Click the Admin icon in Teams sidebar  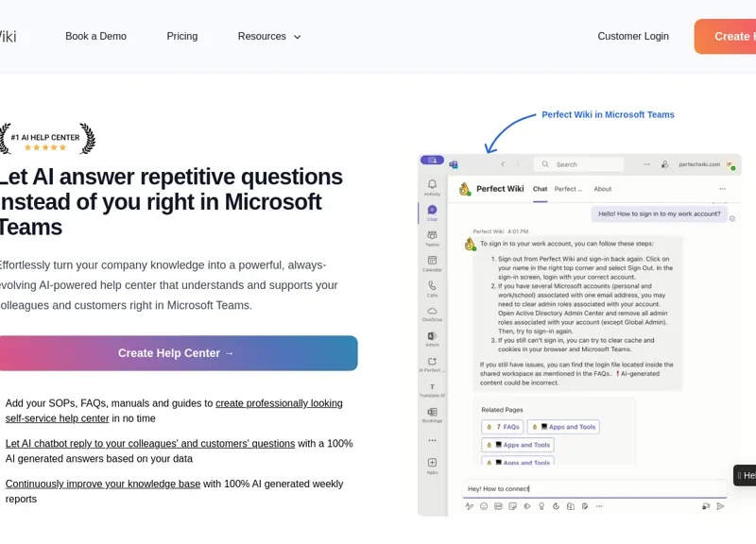(x=432, y=336)
